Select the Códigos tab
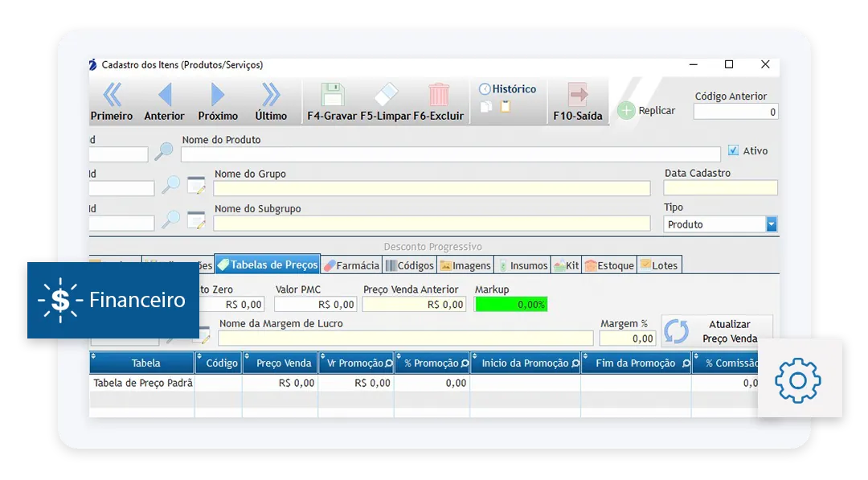The image size is (868, 480). [410, 265]
